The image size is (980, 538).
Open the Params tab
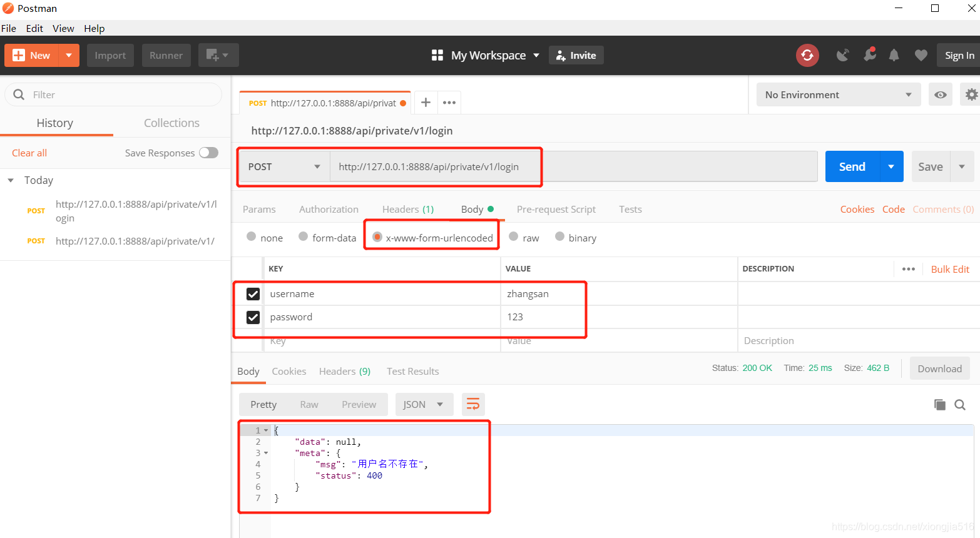pyautogui.click(x=259, y=209)
